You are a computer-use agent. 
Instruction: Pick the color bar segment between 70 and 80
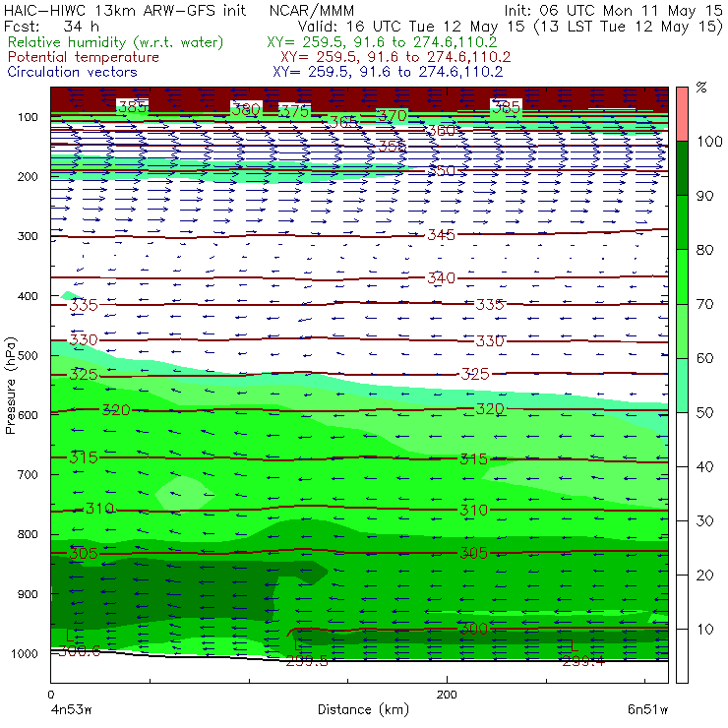(x=682, y=276)
